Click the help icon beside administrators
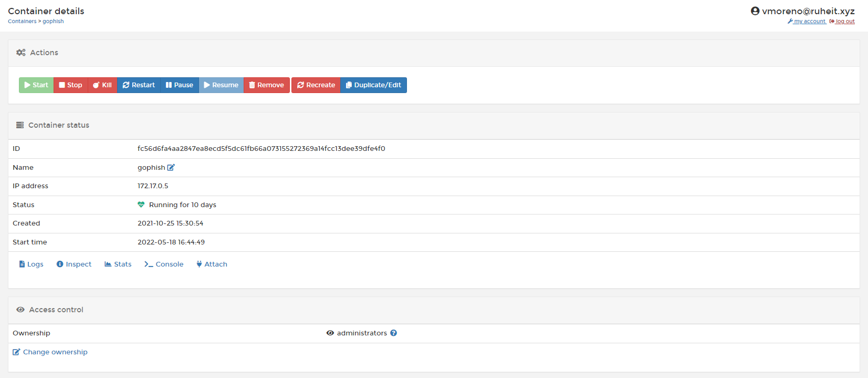 tap(393, 333)
